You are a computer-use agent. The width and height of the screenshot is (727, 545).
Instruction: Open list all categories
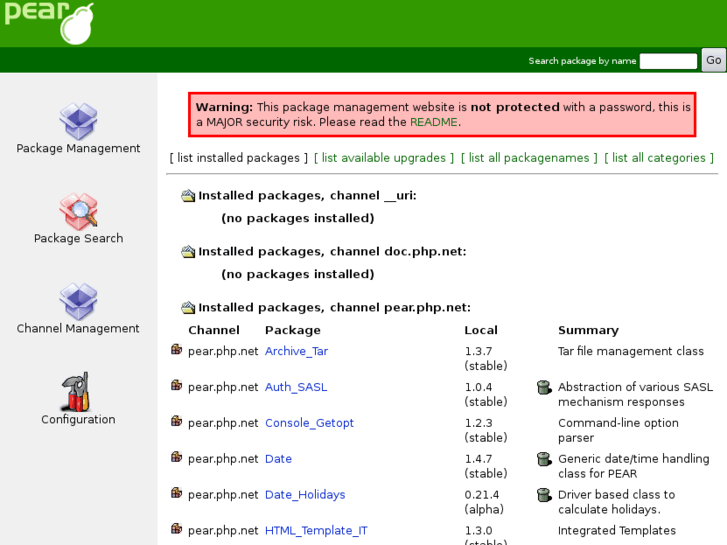tap(659, 158)
